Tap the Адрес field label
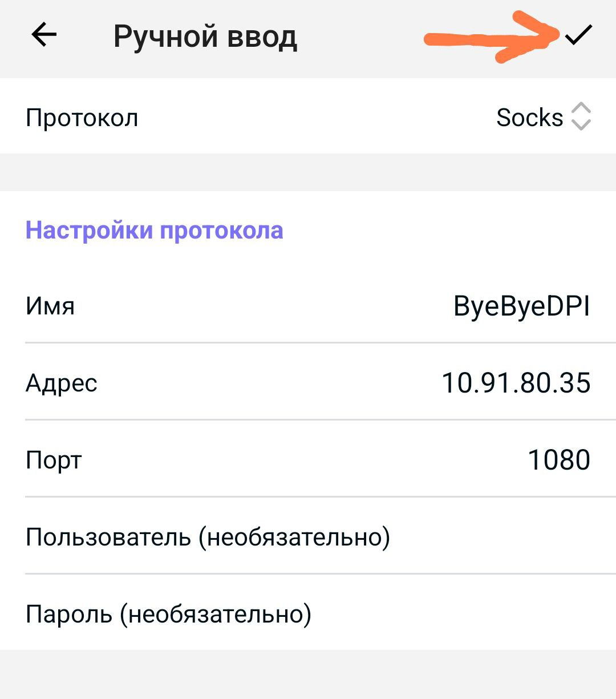This screenshot has height=699, width=616. point(62,383)
